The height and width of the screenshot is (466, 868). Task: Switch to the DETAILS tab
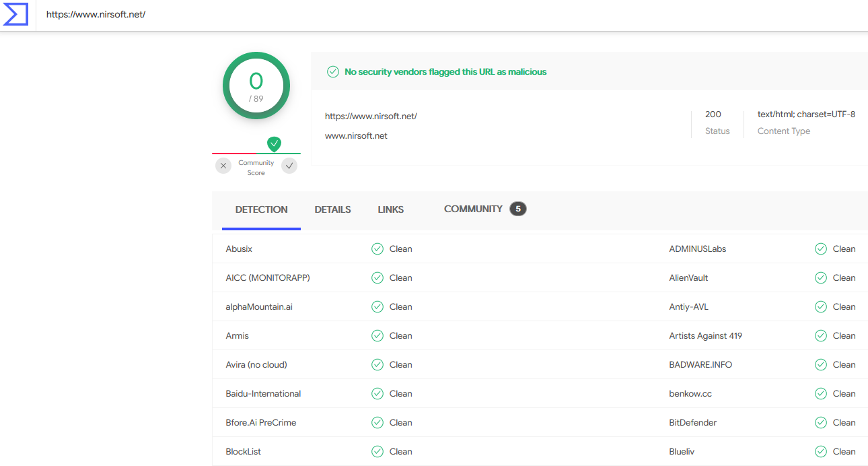(332, 209)
